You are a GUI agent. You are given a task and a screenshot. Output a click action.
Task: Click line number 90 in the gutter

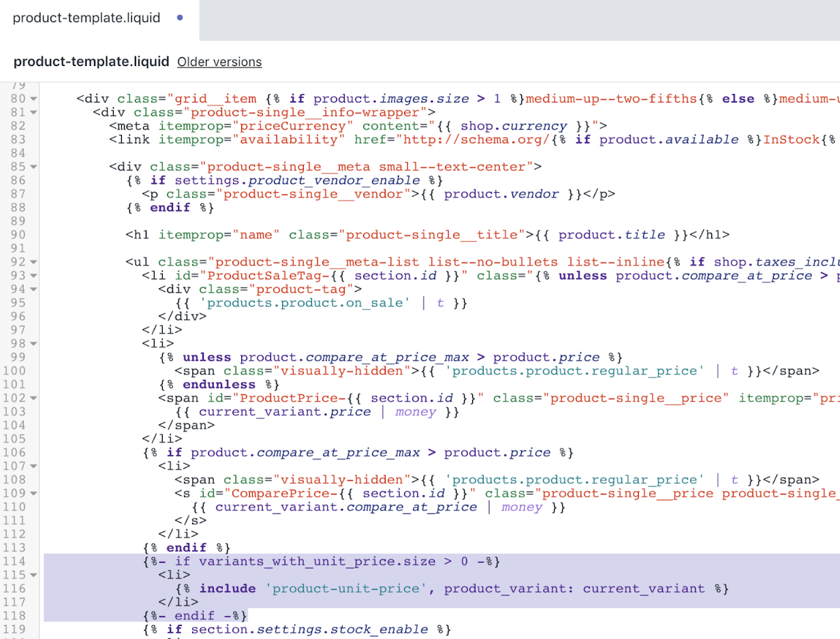[18, 235]
